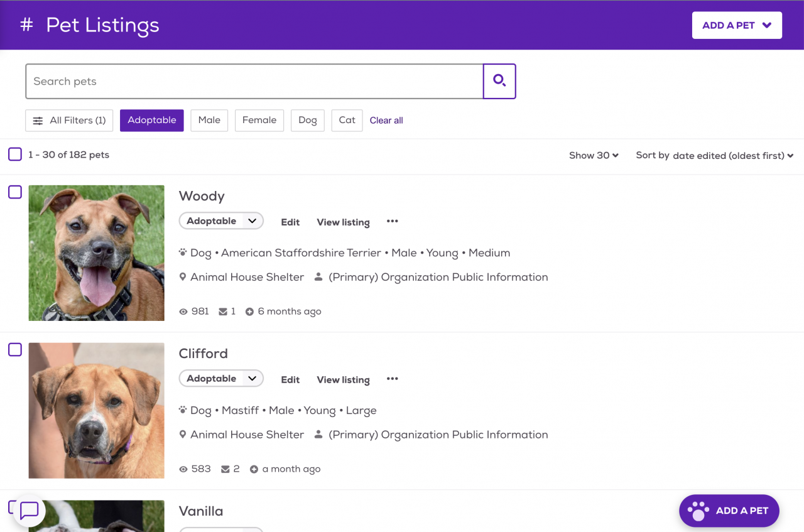The width and height of the screenshot is (804, 532).
Task: Open Clifford's three-dot more options menu
Action: 393,379
